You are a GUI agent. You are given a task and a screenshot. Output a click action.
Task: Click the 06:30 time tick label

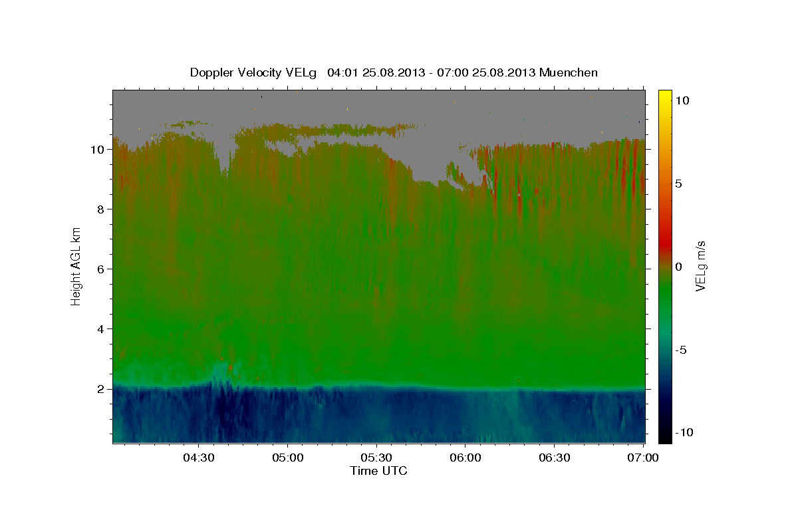point(554,458)
